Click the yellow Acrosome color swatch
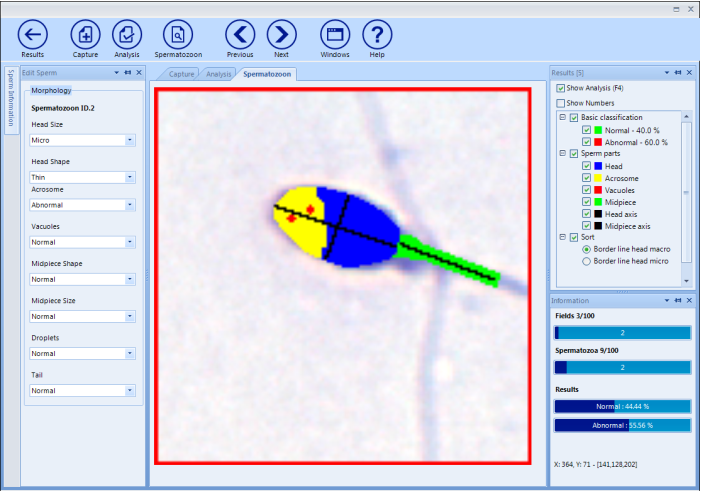Image resolution: width=701 pixels, height=491 pixels. [598, 178]
